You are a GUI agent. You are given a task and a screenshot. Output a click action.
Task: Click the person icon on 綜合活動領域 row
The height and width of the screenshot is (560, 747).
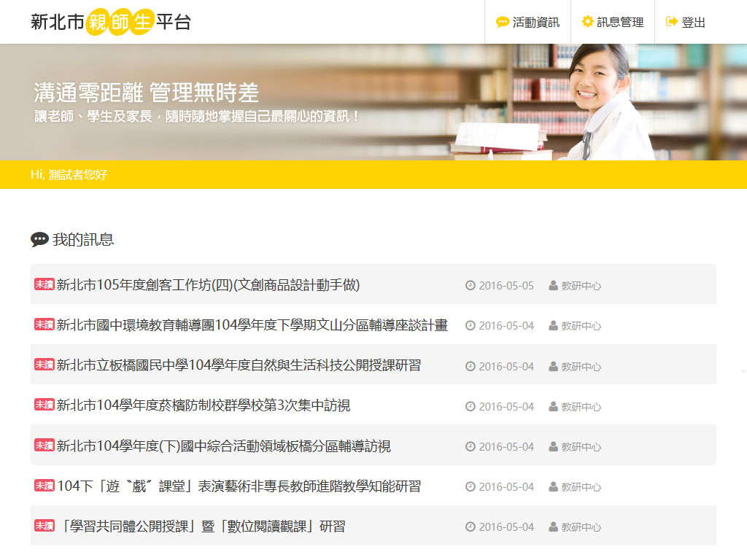(x=553, y=447)
